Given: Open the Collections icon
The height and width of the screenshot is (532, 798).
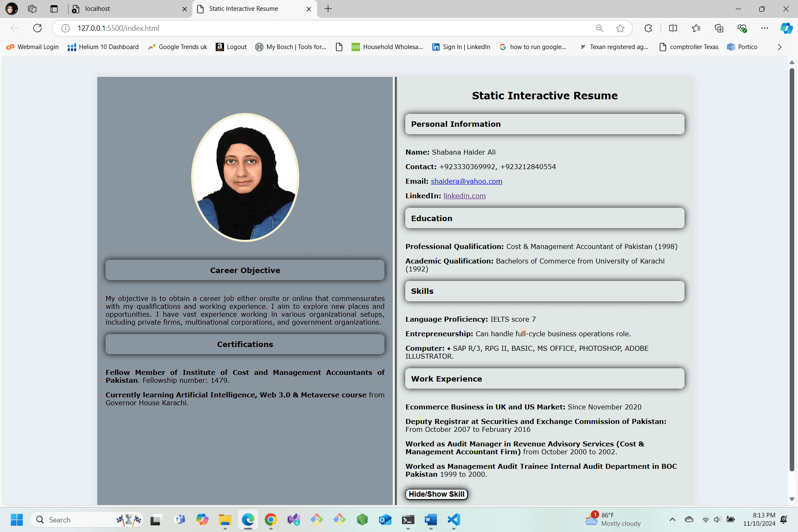Looking at the screenshot, I should click(x=719, y=28).
